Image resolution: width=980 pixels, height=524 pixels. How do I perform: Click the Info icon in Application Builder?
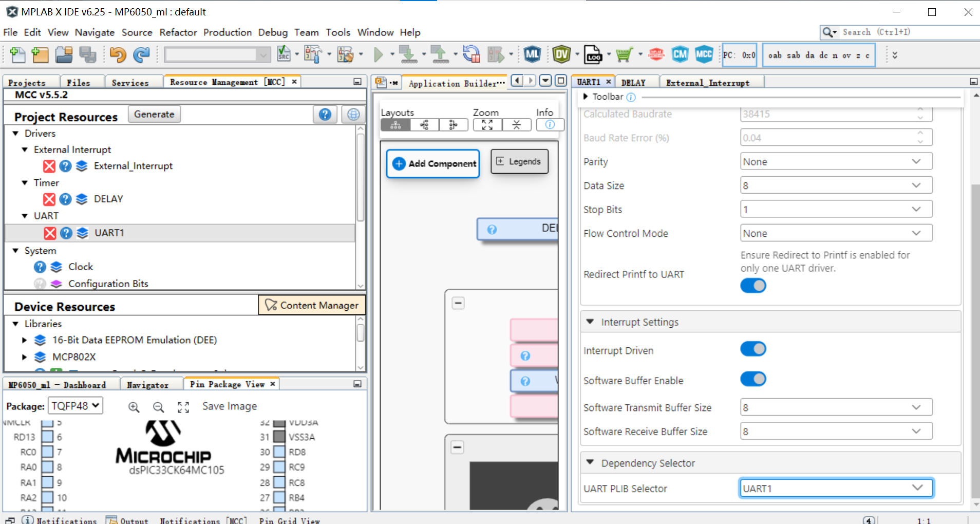[550, 125]
